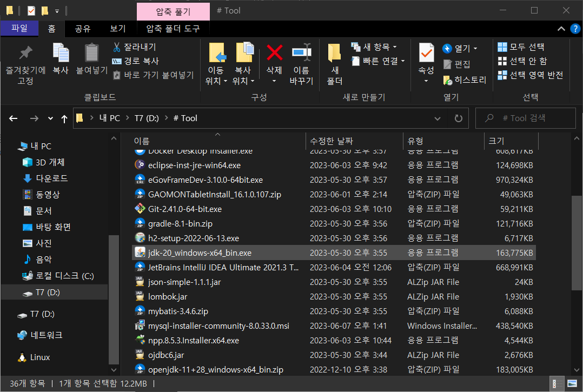Open 3D 개체 in navigation pane
Screen dimensions: 583x392
(x=43, y=162)
